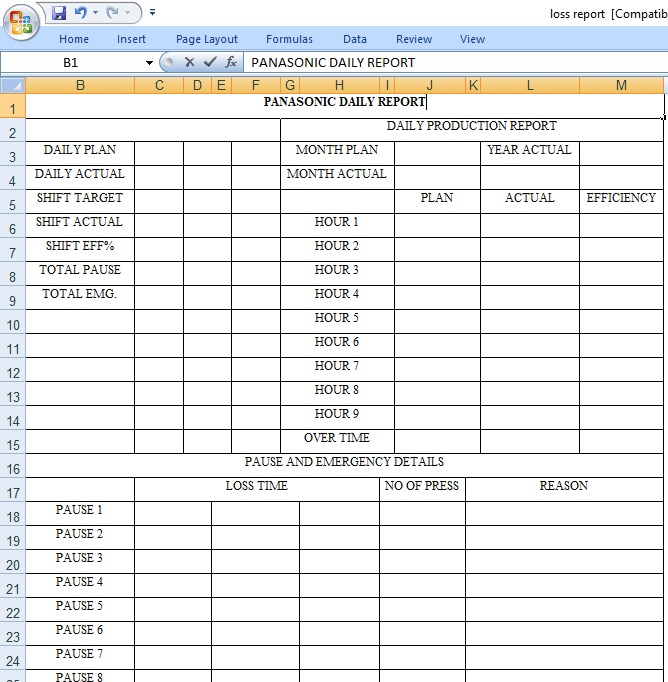
Task: Select the YEAR ACTUAL cell
Action: click(x=530, y=153)
